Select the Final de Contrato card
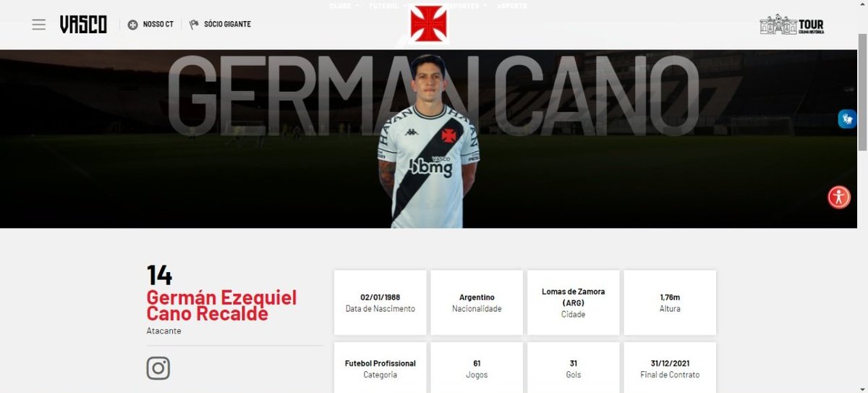The width and height of the screenshot is (868, 393). (x=670, y=368)
